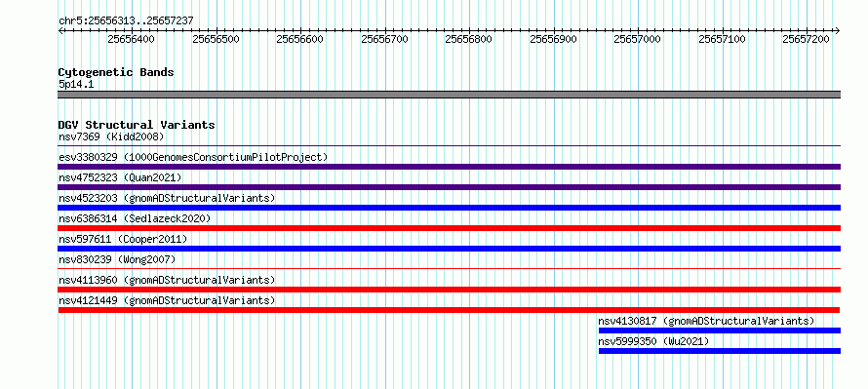The width and height of the screenshot is (868, 389).
Task: Click nsv6386314 (Sedlazeck2020) label
Action: 135,218
